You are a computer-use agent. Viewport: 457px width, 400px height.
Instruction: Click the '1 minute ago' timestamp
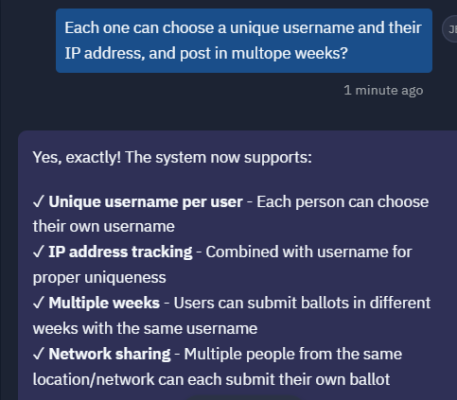[x=383, y=90]
